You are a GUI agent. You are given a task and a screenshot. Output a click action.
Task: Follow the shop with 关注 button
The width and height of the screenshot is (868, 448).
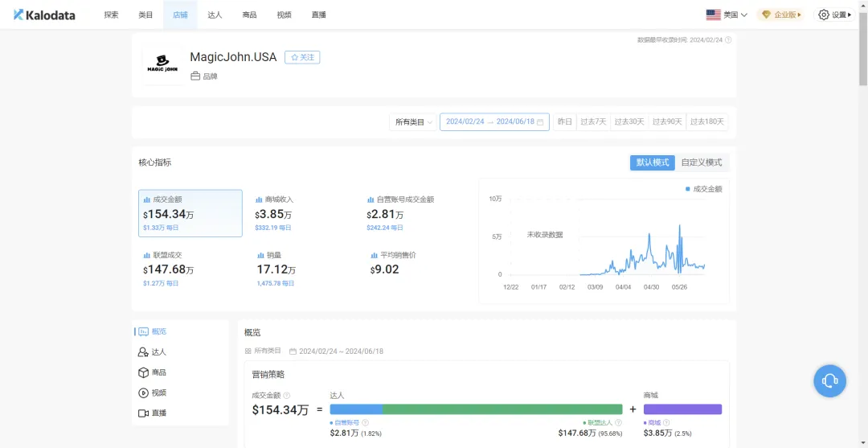pos(302,57)
